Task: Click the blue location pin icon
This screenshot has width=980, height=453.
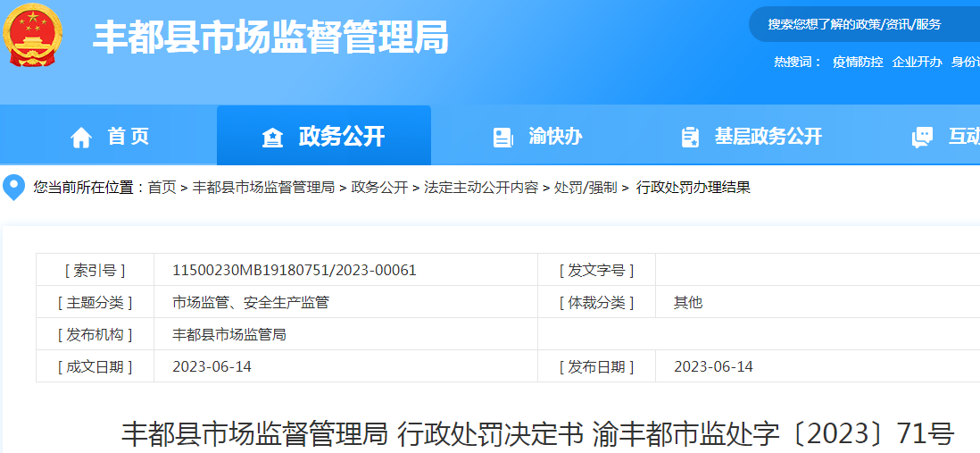Action: click(13, 188)
